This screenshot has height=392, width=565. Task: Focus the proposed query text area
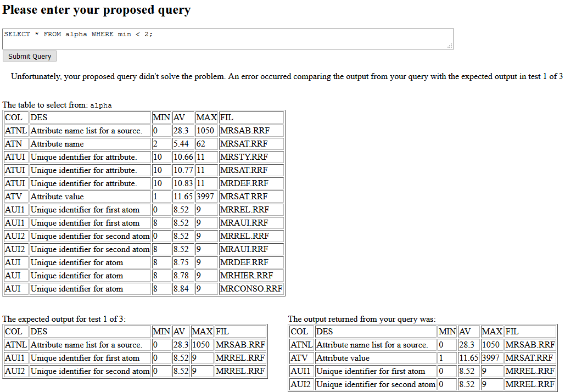pos(228,39)
